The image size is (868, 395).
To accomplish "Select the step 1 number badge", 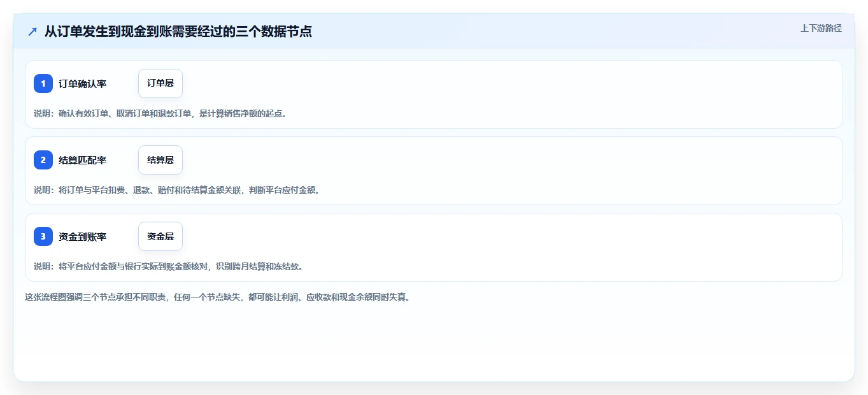I will tap(43, 83).
